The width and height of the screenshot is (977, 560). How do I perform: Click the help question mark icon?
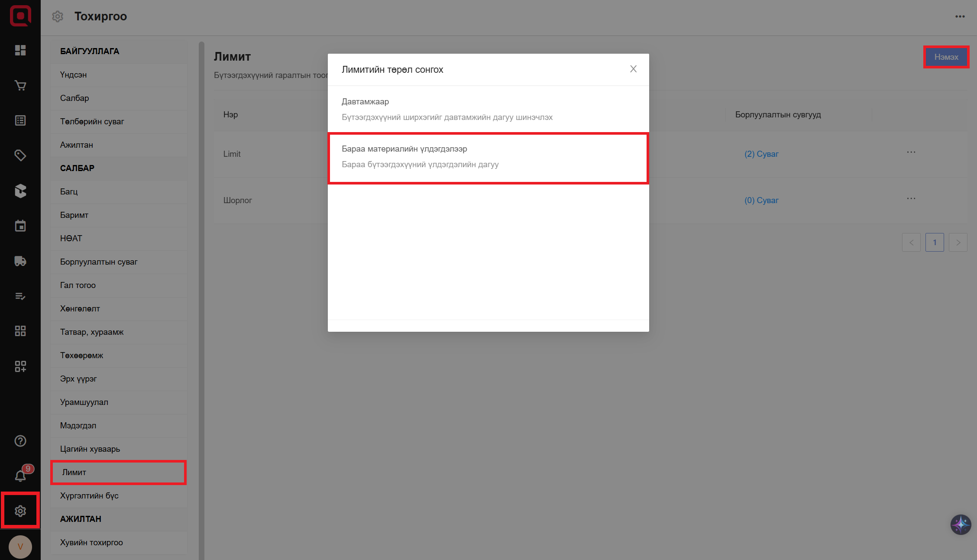[20, 441]
